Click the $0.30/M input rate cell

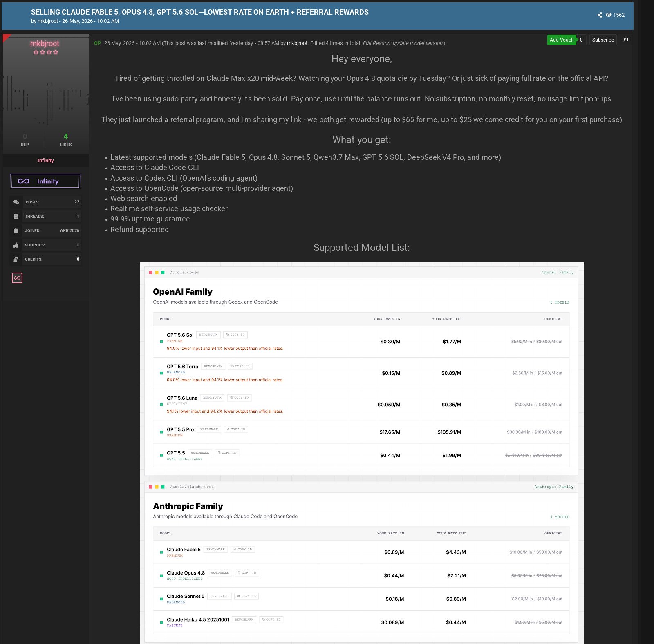390,342
